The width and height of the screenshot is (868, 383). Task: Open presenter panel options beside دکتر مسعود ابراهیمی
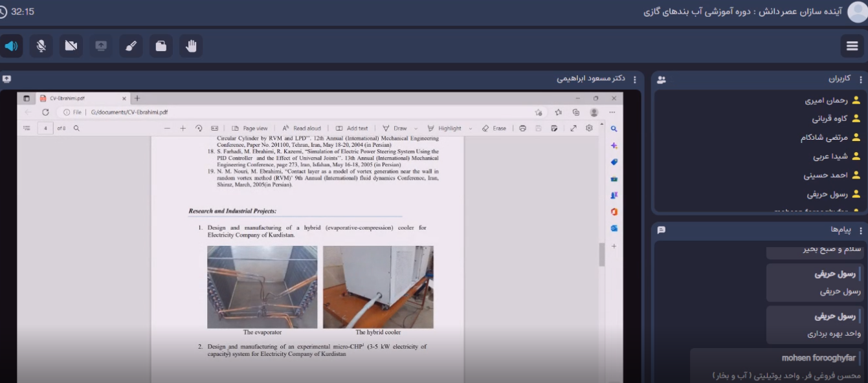tap(634, 80)
